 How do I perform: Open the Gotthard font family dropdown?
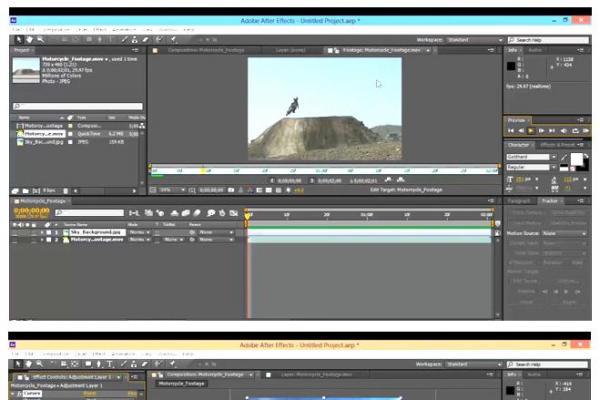click(532, 156)
